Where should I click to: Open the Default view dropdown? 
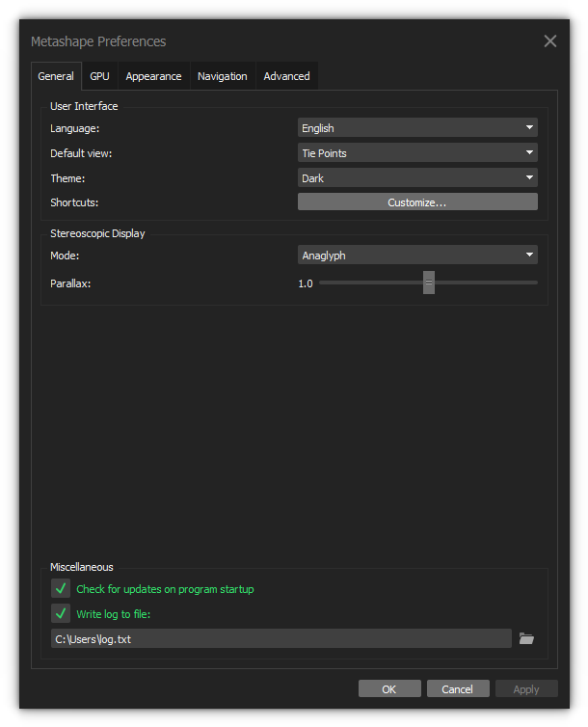coord(417,152)
